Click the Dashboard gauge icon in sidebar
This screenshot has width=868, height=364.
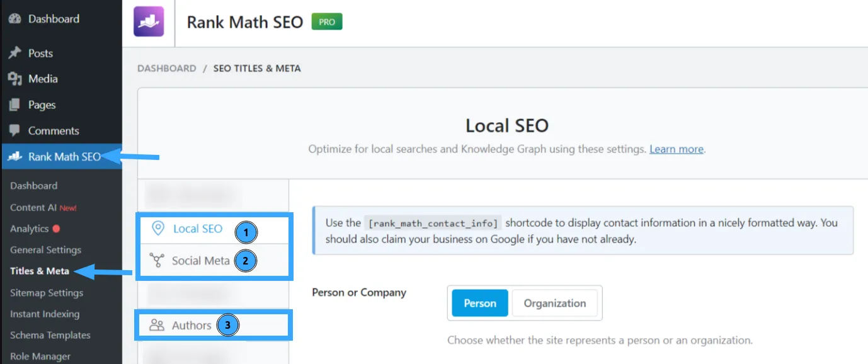[14, 19]
